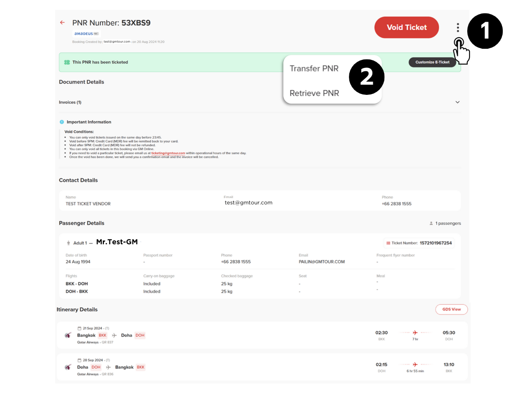
Task: Select Transfer PNR from the menu
Action: pos(314,68)
